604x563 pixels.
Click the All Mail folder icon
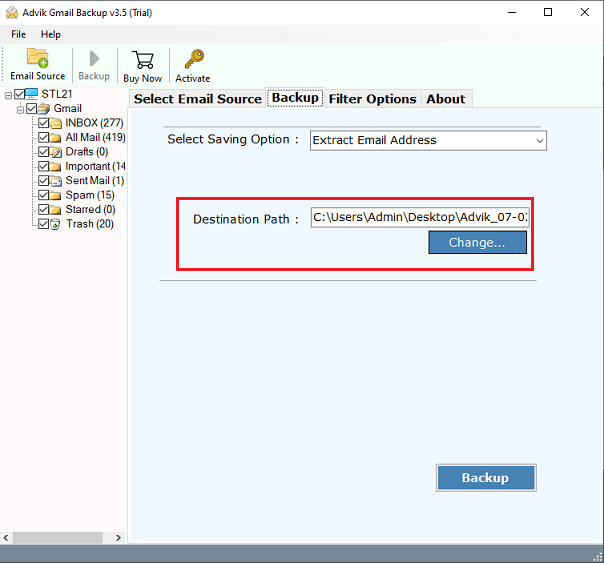[55, 138]
